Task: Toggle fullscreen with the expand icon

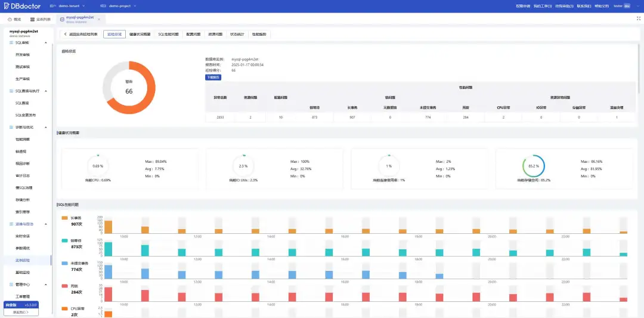Action: (638, 18)
